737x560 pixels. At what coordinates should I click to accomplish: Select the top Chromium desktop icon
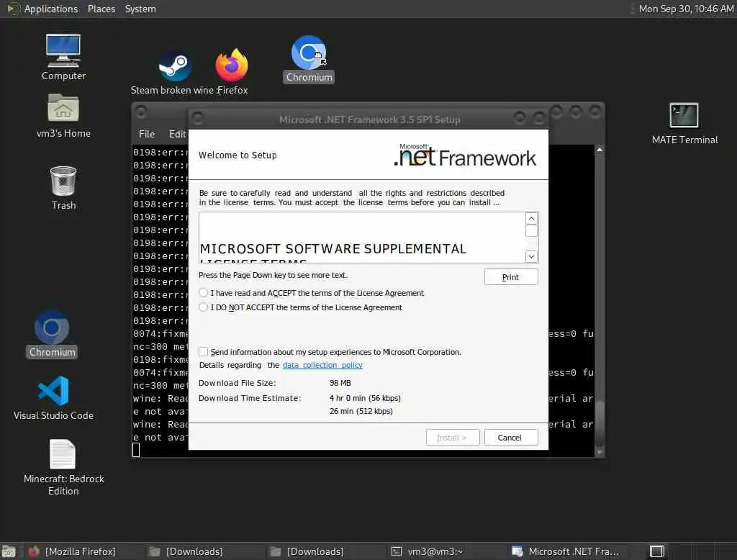(309, 59)
